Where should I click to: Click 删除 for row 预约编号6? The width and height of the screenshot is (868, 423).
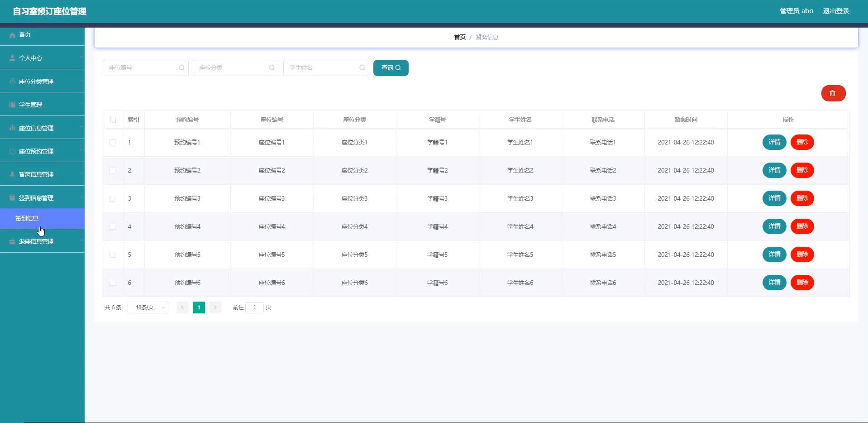[x=802, y=283]
